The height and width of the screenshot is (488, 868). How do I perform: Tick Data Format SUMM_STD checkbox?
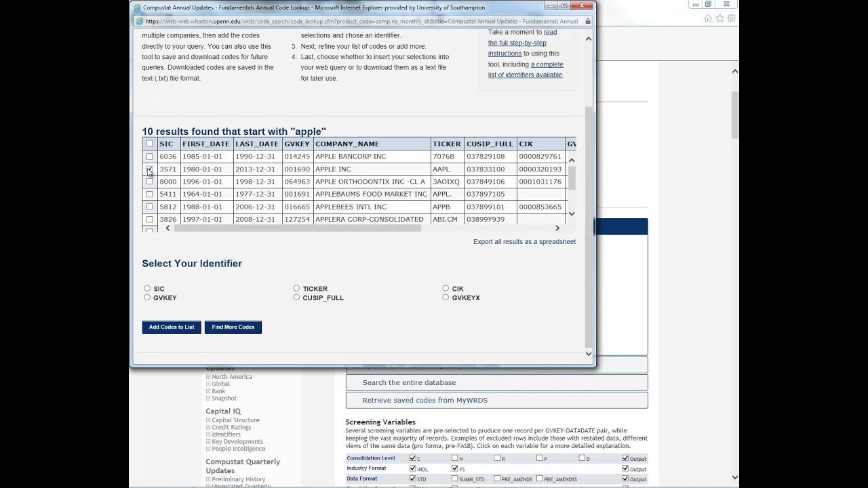[455, 479]
